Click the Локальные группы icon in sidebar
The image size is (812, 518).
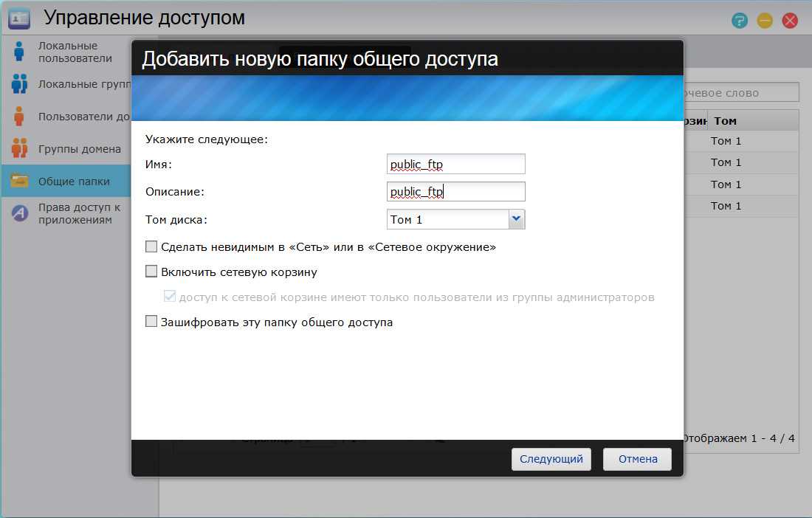(x=19, y=84)
